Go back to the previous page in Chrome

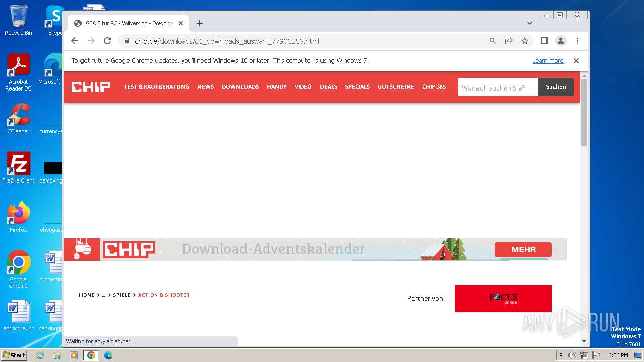tap(75, 41)
